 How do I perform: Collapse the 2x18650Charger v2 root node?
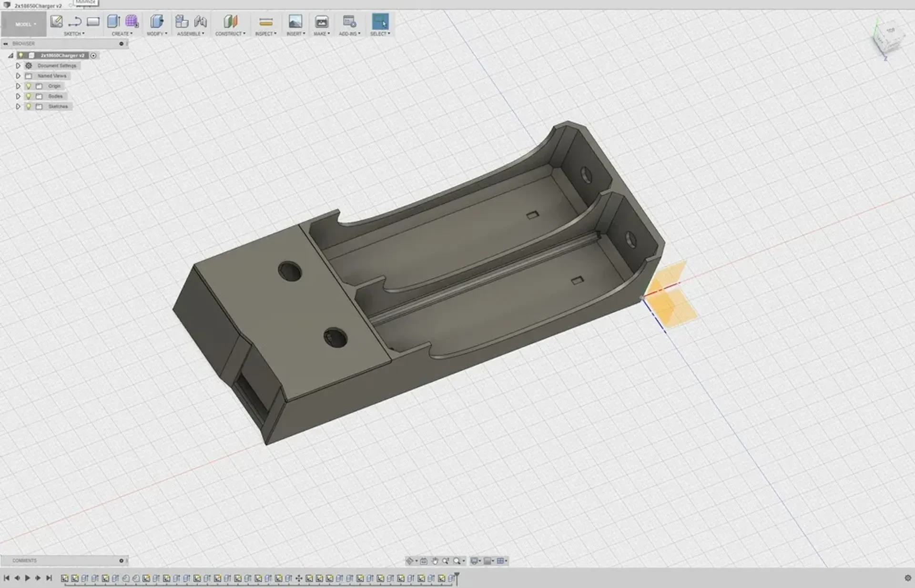(x=10, y=56)
